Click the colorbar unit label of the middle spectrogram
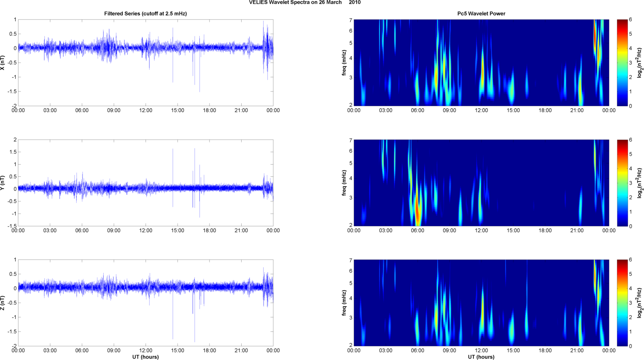644x360 pixels. (640, 183)
